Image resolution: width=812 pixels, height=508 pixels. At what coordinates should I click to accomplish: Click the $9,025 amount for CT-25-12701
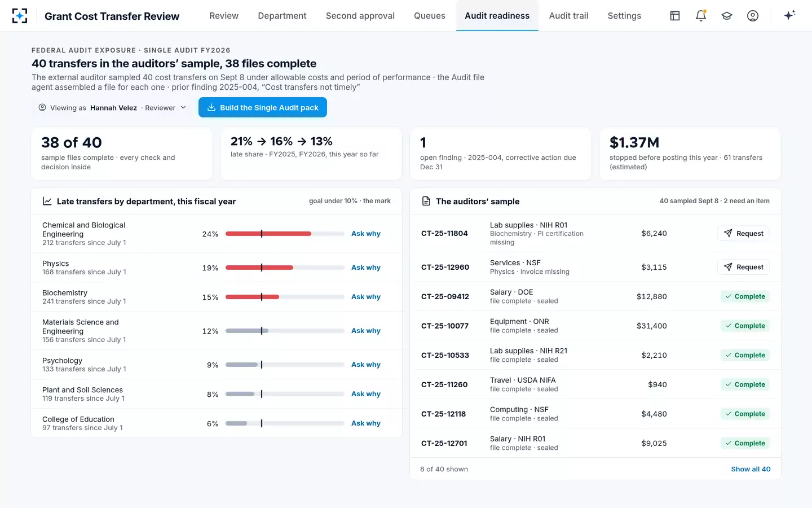(x=654, y=443)
